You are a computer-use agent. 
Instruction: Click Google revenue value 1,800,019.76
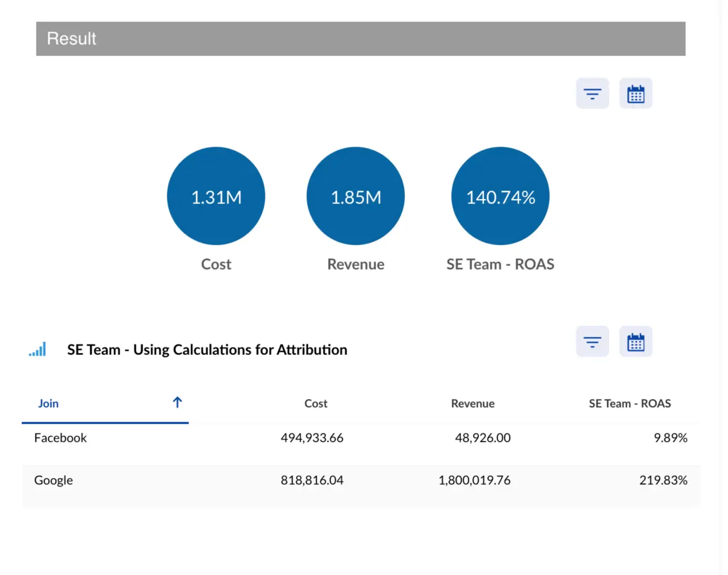[x=474, y=480]
